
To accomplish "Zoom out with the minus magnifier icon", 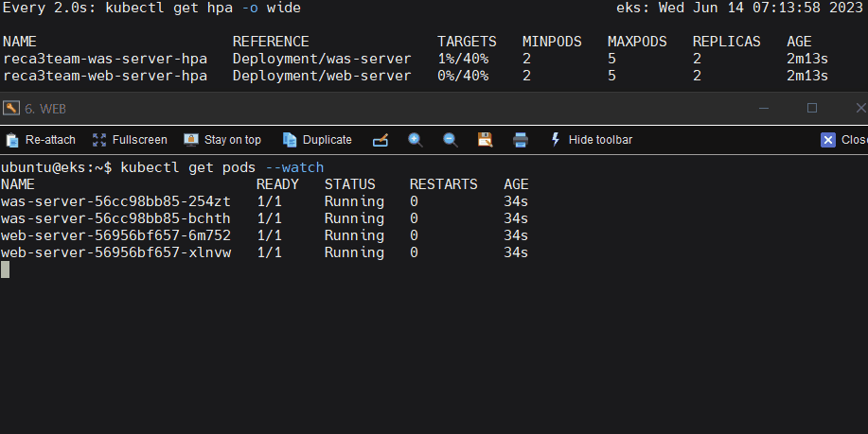I will [450, 140].
